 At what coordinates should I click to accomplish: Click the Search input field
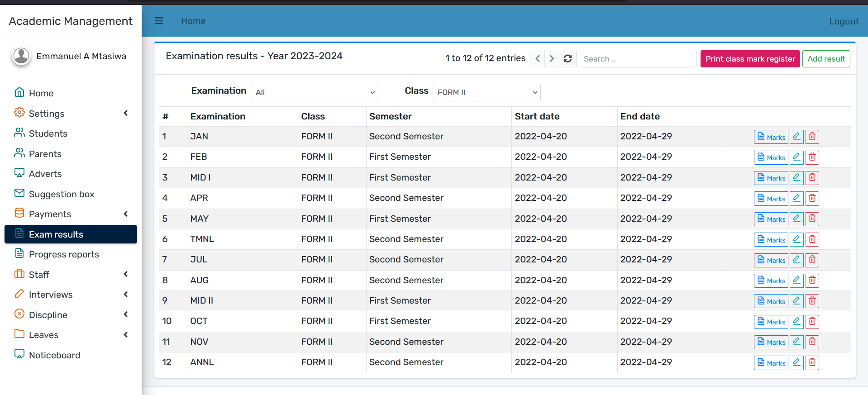637,59
